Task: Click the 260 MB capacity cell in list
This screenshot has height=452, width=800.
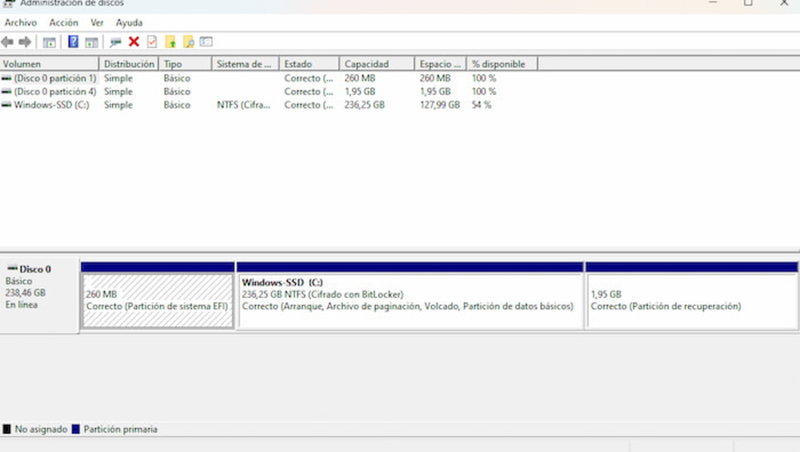Action: [x=360, y=78]
